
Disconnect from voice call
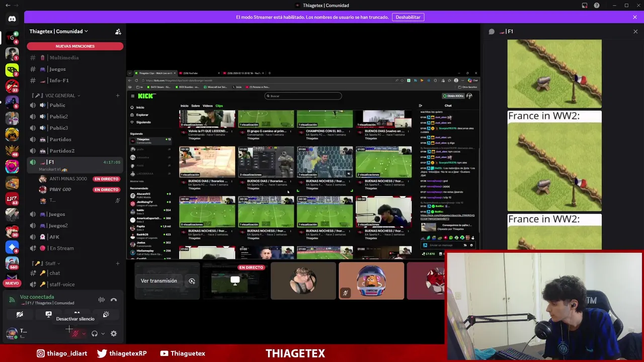point(114,300)
